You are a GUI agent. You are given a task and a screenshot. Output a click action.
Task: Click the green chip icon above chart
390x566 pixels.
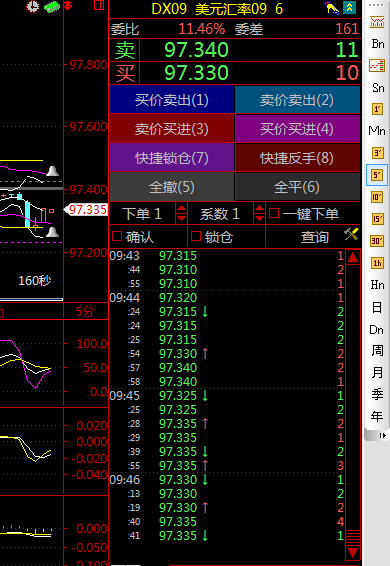click(x=52, y=6)
